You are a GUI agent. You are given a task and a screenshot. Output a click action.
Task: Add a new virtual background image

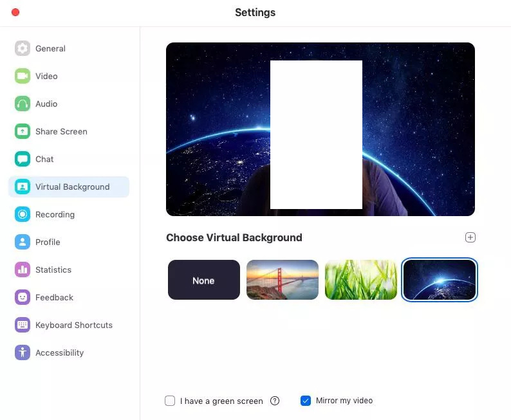click(470, 237)
